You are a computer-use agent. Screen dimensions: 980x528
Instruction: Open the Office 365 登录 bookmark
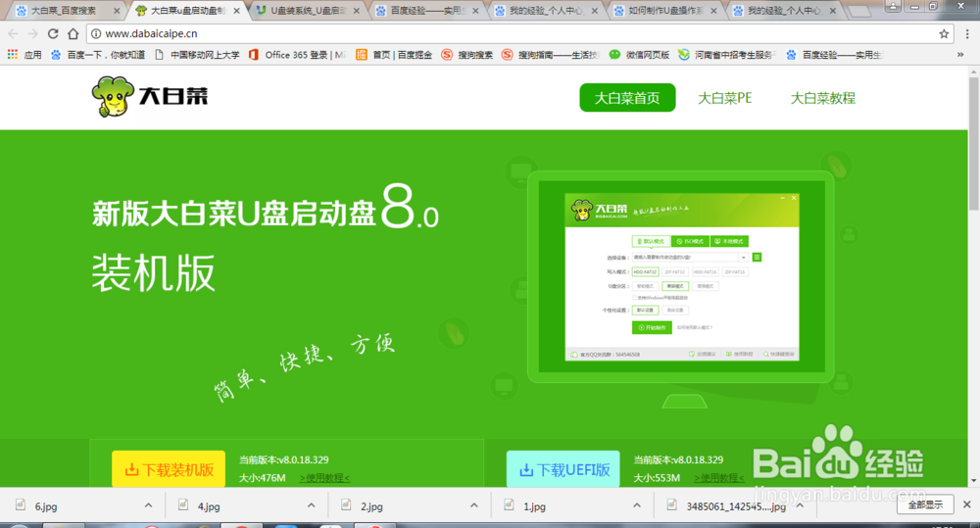tap(297, 55)
